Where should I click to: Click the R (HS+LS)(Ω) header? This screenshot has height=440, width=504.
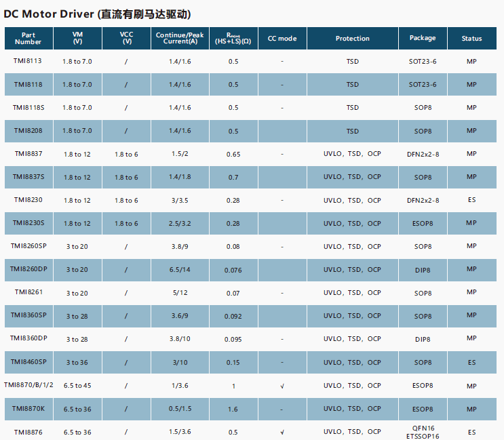point(233,38)
